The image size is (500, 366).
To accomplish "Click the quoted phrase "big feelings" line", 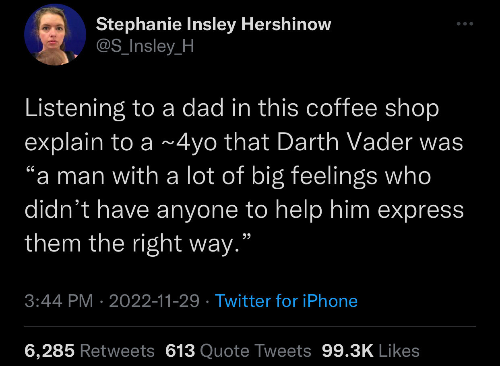I will [228, 177].
